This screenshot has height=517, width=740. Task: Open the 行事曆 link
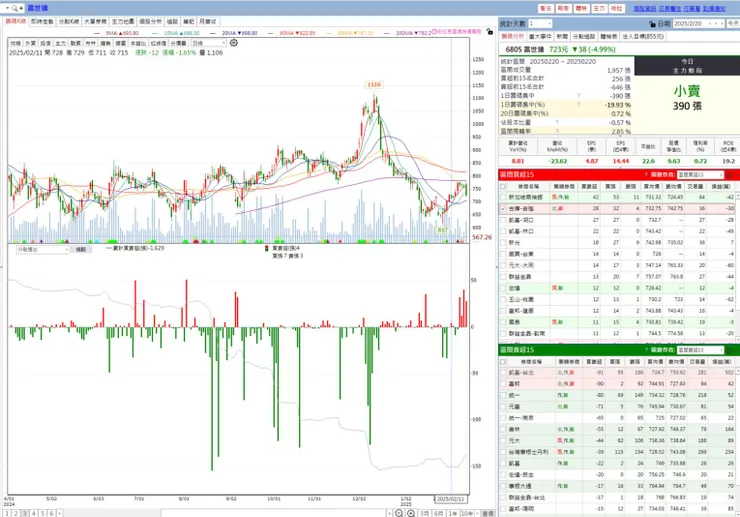pyautogui.click(x=692, y=8)
